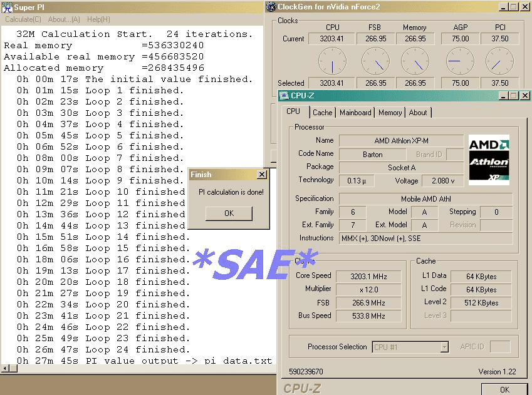Click the ClockGen title bar icon
The height and width of the screenshot is (395, 532).
(x=271, y=6)
